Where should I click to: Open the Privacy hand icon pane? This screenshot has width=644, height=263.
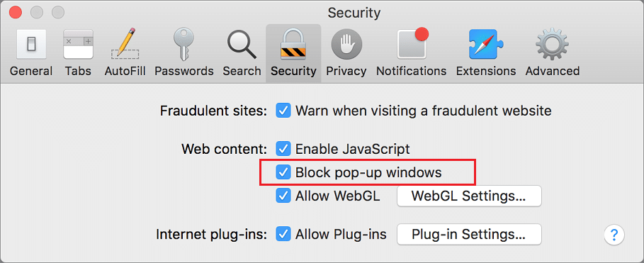(346, 53)
